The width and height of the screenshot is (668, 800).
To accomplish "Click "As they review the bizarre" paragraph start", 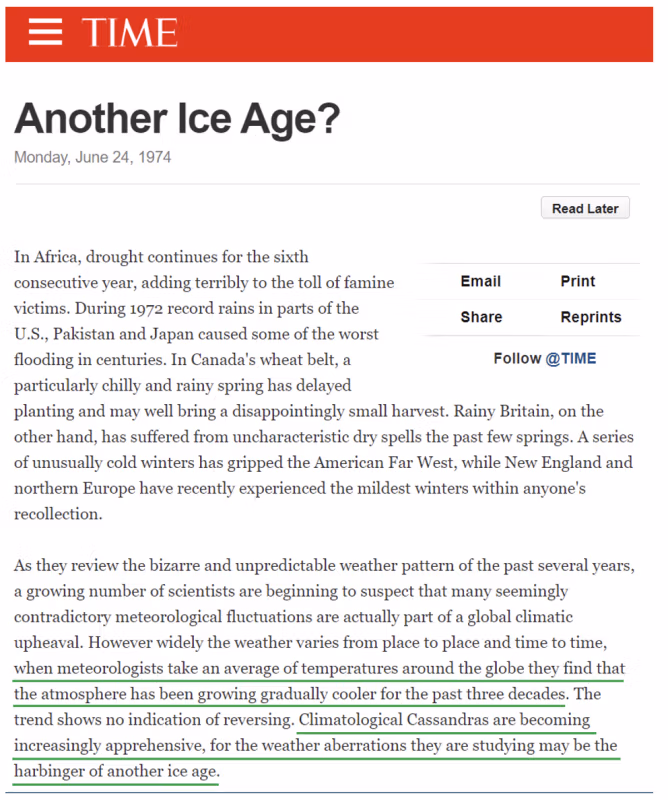I will pyautogui.click(x=110, y=565).
